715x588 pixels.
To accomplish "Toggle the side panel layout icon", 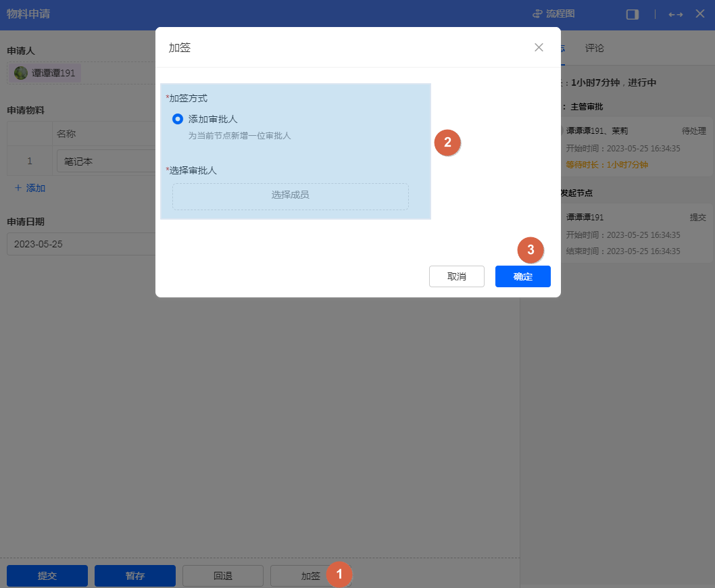I will [632, 14].
